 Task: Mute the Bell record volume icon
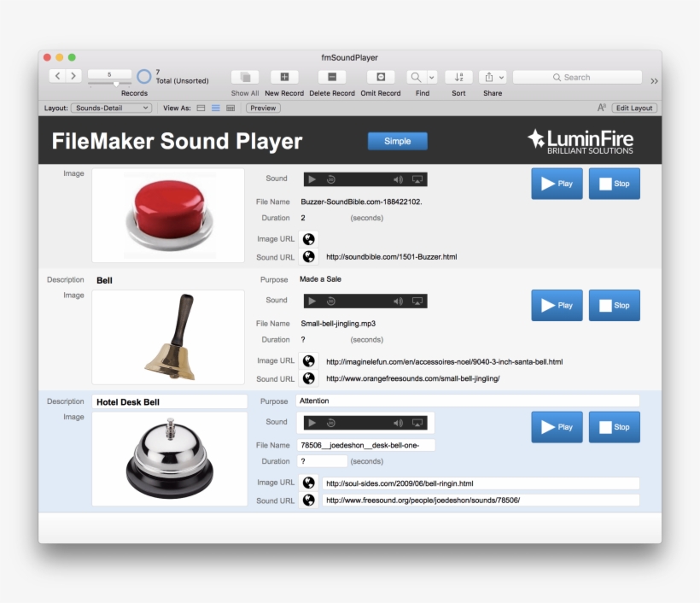click(x=398, y=301)
